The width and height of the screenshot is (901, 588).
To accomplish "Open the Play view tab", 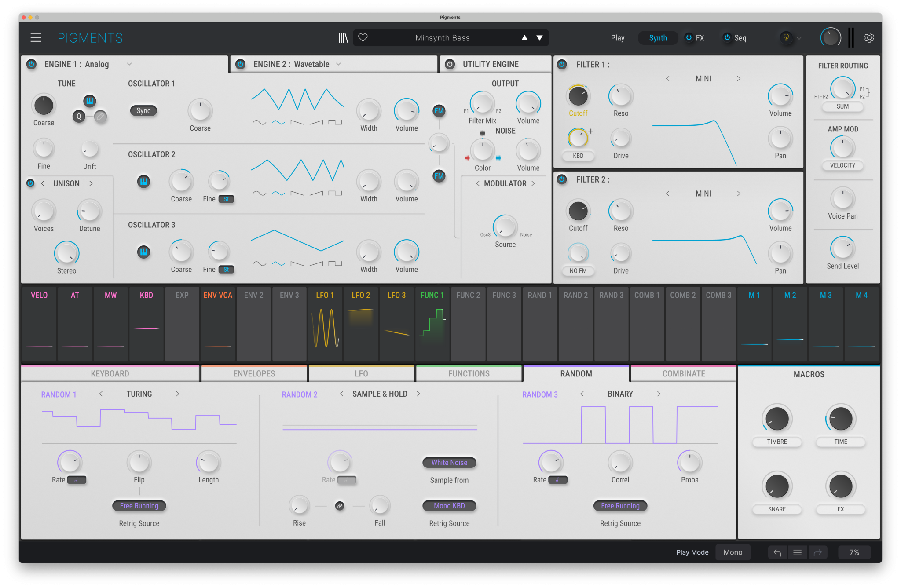I will tap(617, 38).
